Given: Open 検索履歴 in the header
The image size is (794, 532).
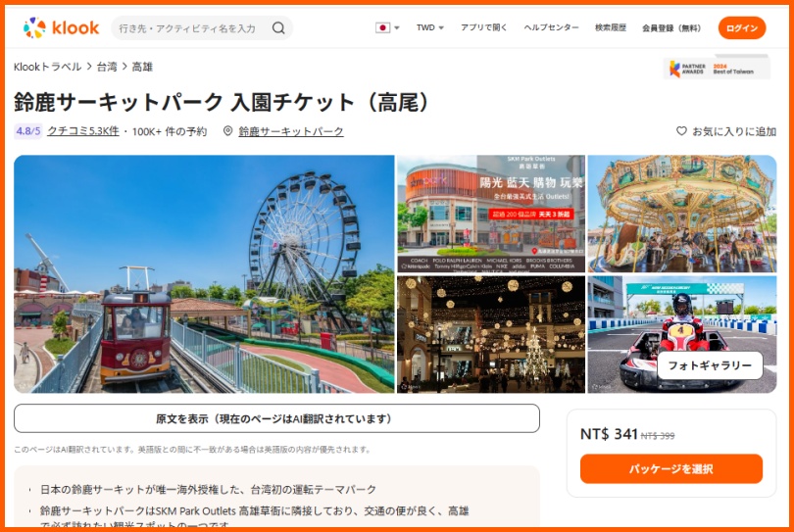Looking at the screenshot, I should [x=610, y=27].
